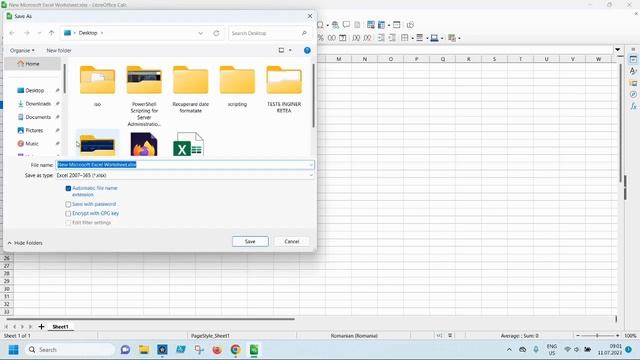
Task: Click the zoom slider in status bar
Action: click(597, 336)
